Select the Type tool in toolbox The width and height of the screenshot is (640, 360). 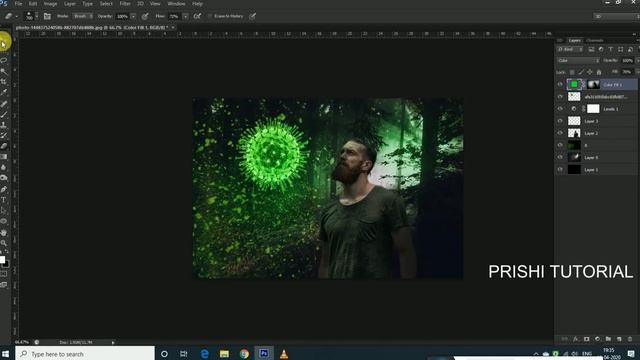(x=4, y=200)
